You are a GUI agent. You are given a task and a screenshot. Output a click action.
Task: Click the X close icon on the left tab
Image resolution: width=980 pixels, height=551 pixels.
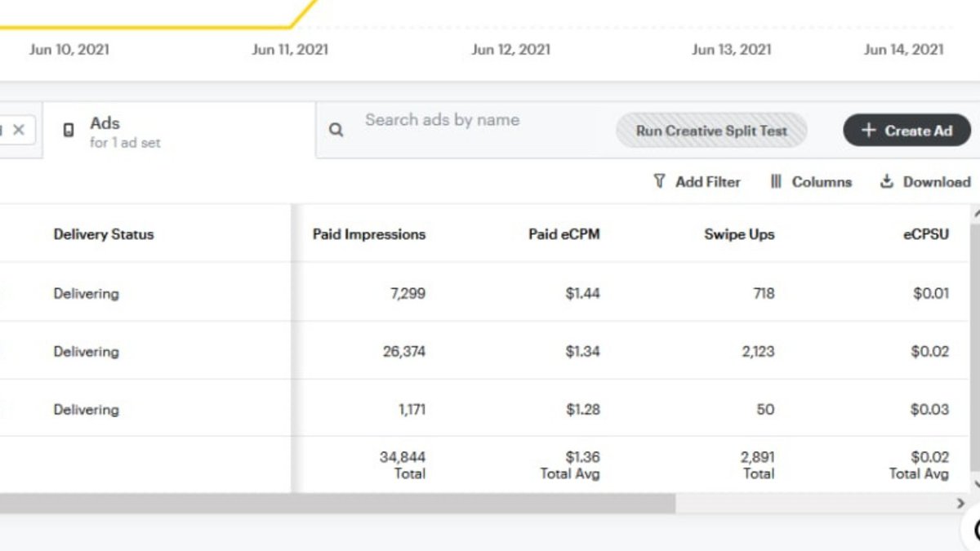pyautogui.click(x=19, y=130)
